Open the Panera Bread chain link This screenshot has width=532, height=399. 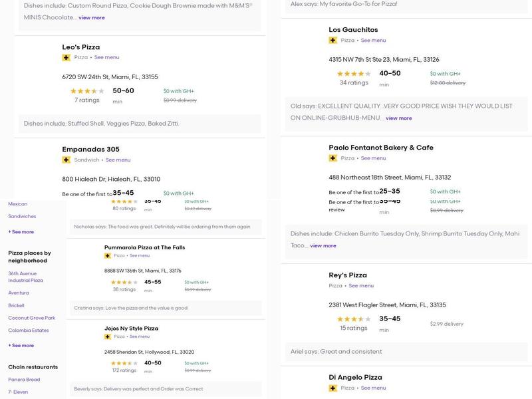24,380
